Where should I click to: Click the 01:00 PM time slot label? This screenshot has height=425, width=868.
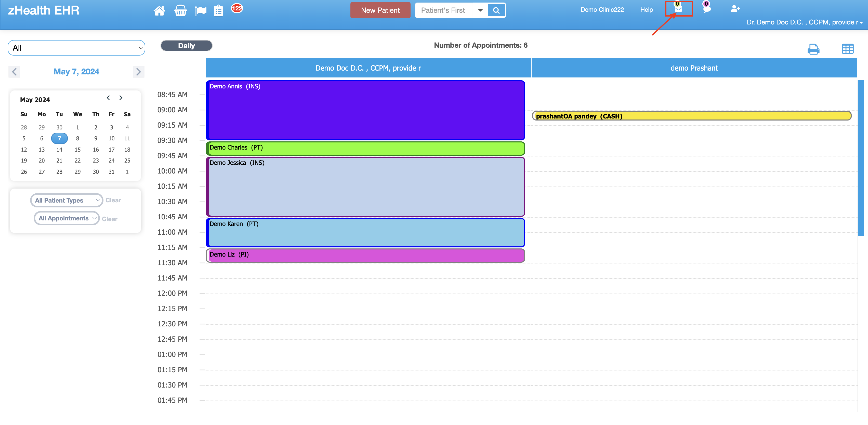coord(172,355)
